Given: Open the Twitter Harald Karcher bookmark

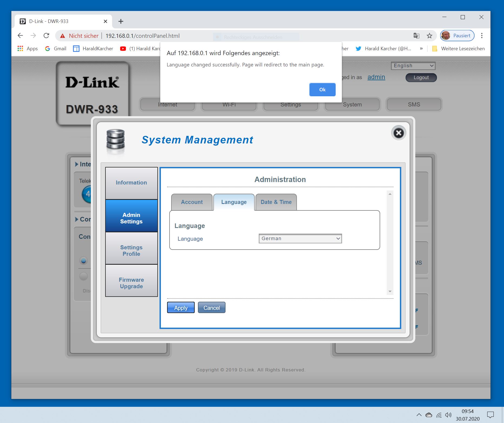Looking at the screenshot, I should 383,49.
